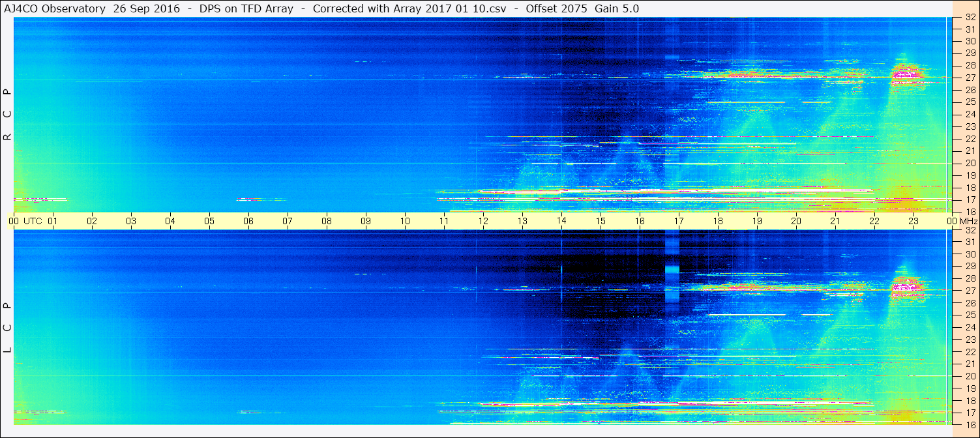Click the 19 hour marker on time axis

click(757, 221)
